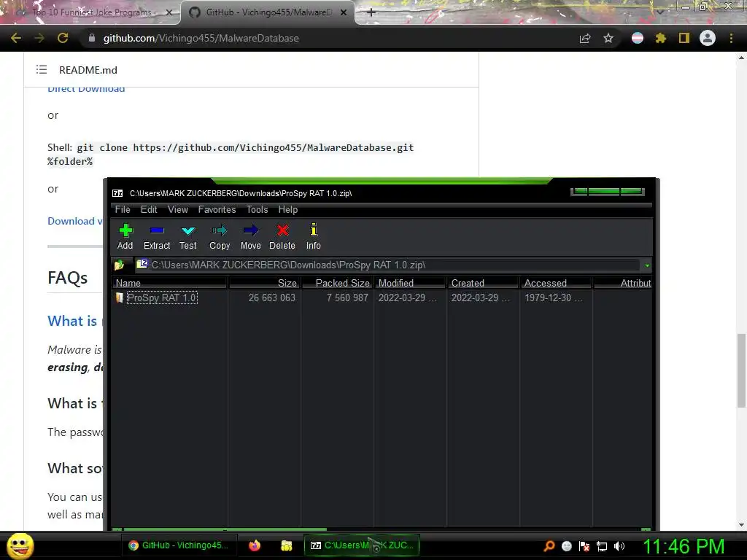
Task: Switch to Top 10 Funniest Joke Programs tab
Action: point(90,12)
